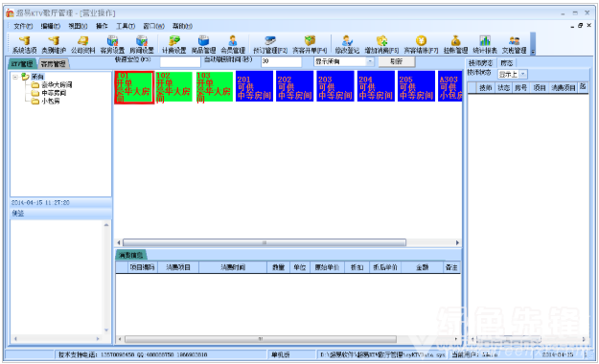Screen dimensions: 599x364
Task: Open the 客房设置 toolbar icon
Action: [x=112, y=45]
